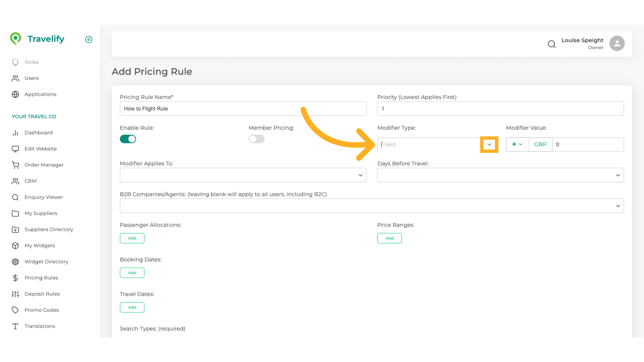Image resolution: width=644 pixels, height=362 pixels.
Task: Open the B2B Companies/Agents dropdown
Action: pyautogui.click(x=618, y=205)
